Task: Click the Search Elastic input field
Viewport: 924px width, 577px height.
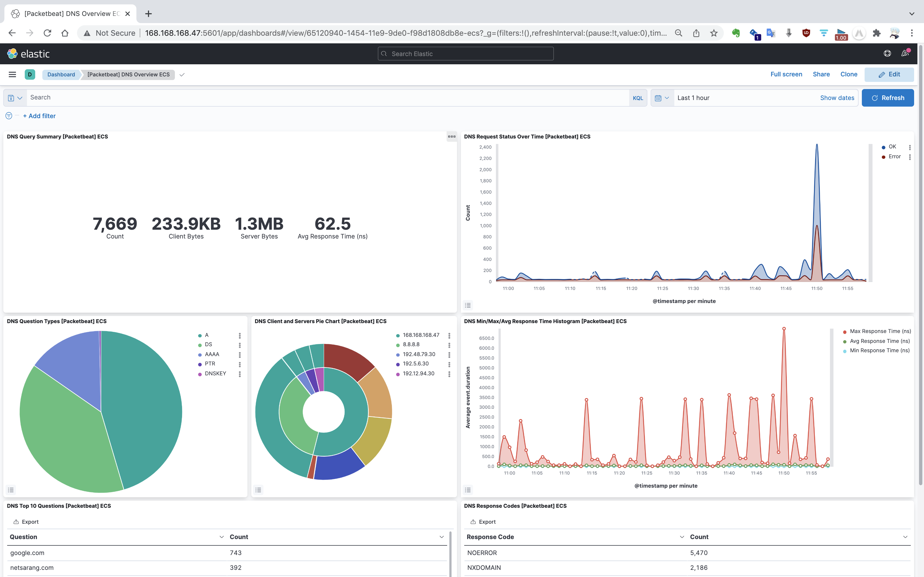Action: pos(466,54)
